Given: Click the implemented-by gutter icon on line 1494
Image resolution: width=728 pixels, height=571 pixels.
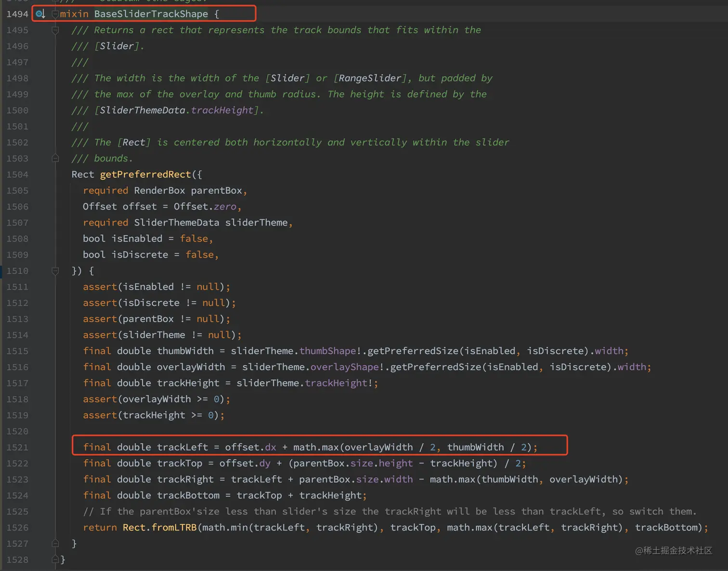Looking at the screenshot, I should point(40,14).
